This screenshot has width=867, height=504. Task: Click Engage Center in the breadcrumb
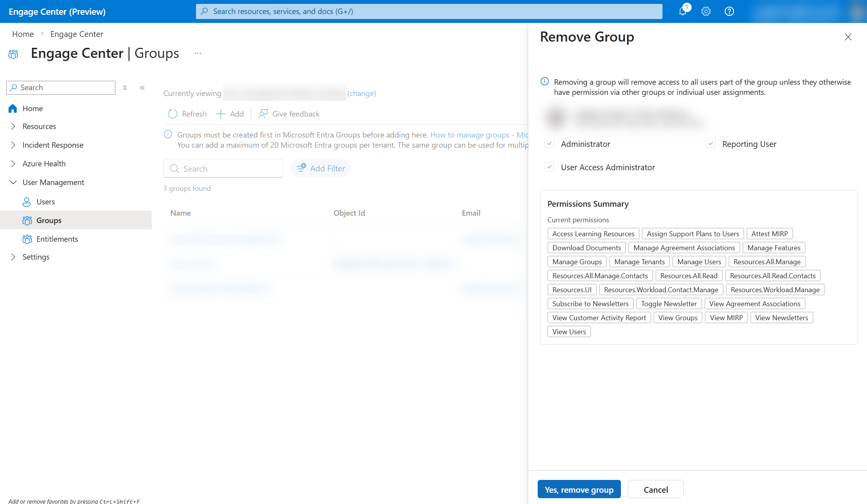(x=77, y=34)
